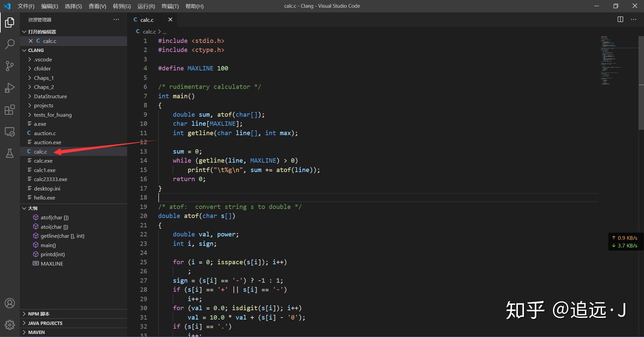Open the Manage settings gear
The width and height of the screenshot is (644, 337).
coord(10,325)
